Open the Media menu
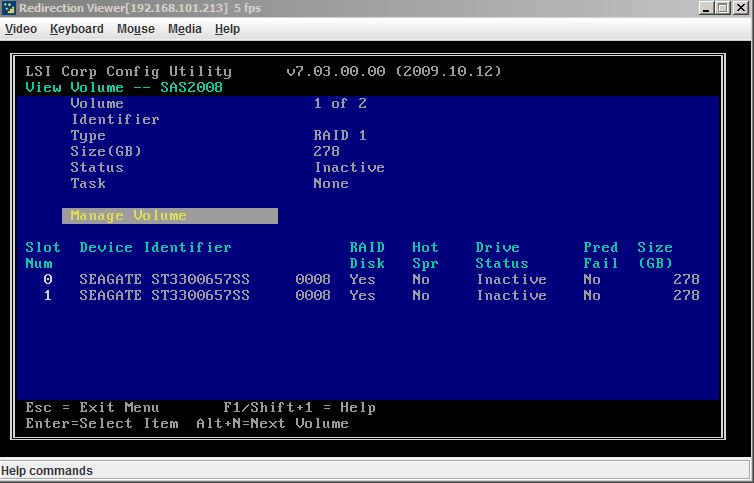754x483 pixels. point(185,29)
